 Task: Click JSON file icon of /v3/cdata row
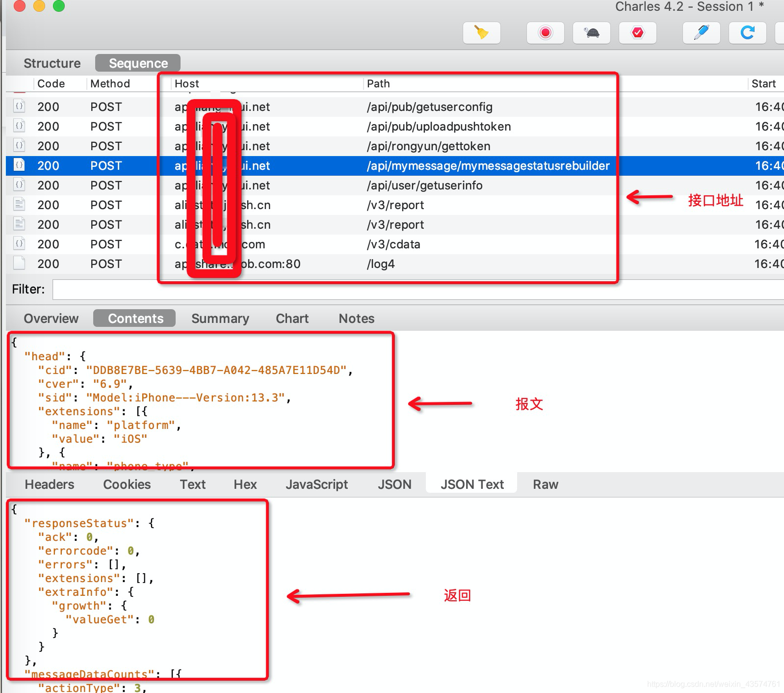[x=19, y=243]
